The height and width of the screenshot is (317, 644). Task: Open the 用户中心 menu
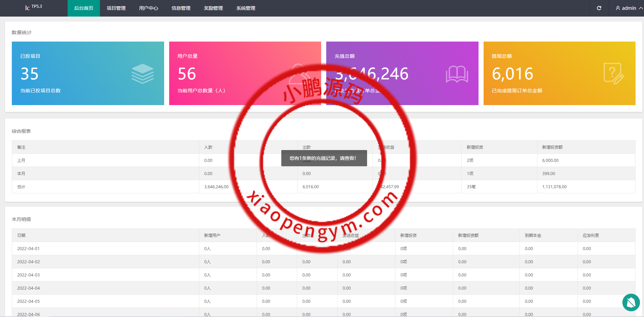point(149,8)
